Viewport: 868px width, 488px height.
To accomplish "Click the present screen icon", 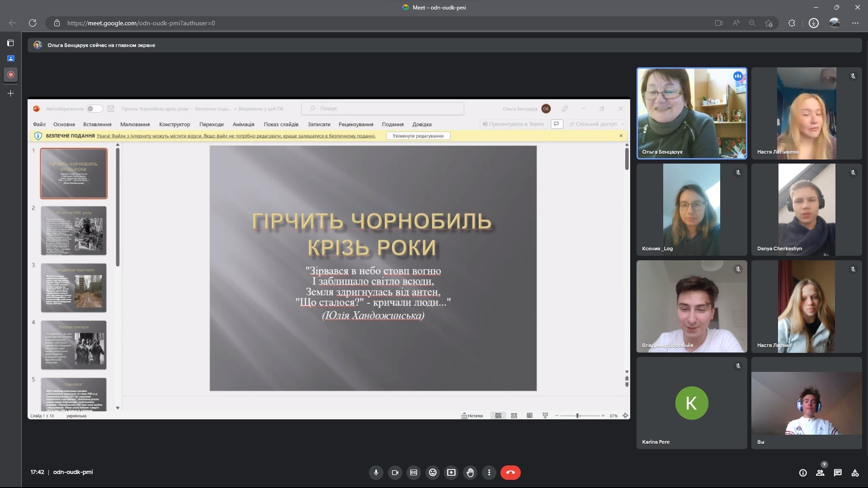I will [451, 473].
